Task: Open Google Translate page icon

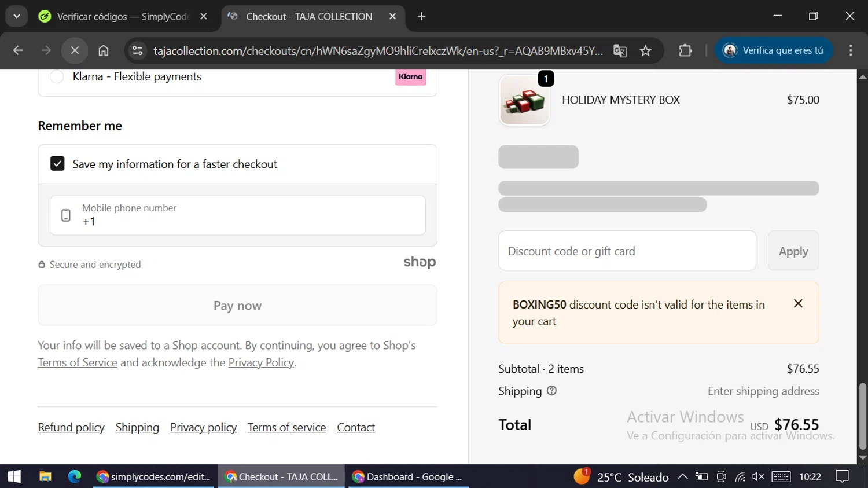Action: click(x=620, y=51)
